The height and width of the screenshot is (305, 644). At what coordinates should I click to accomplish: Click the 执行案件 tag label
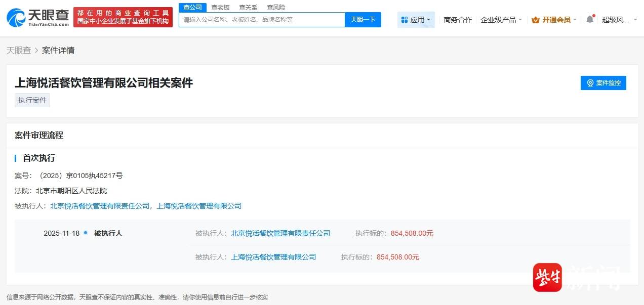tap(32, 100)
